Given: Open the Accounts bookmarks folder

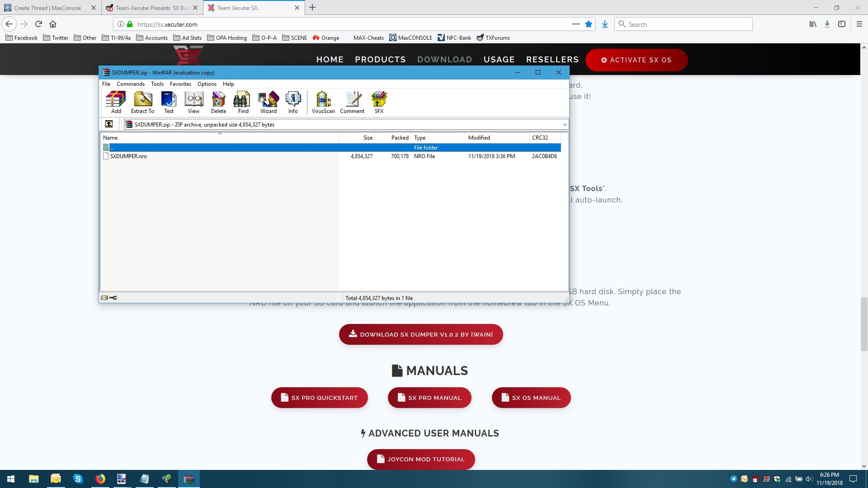Looking at the screenshot, I should [152, 38].
